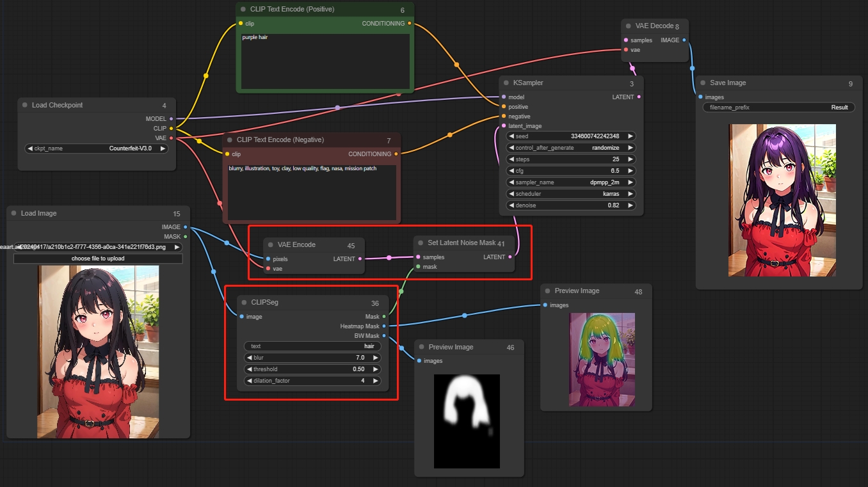Open the ckpt_name selector showing Counterfeit-V3.0
This screenshot has height=487, width=868.
96,148
